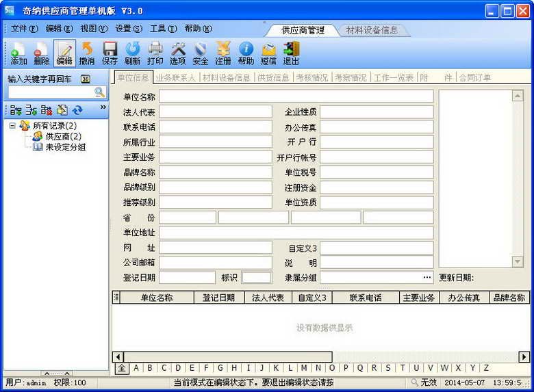Viewport: 534px width, 392px height.
Task: Click the 单位名称 column header in grid
Action: (157, 298)
